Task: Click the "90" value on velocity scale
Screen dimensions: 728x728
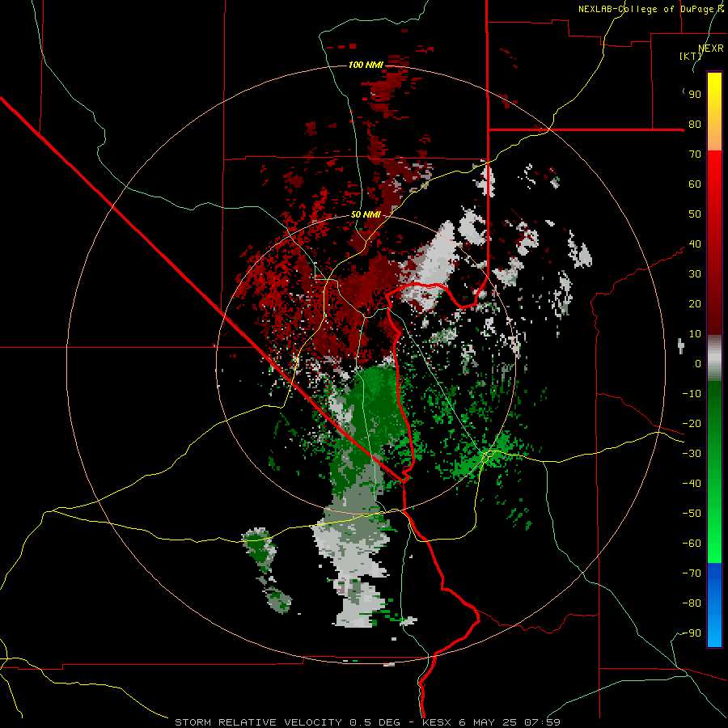Action: 695,95
